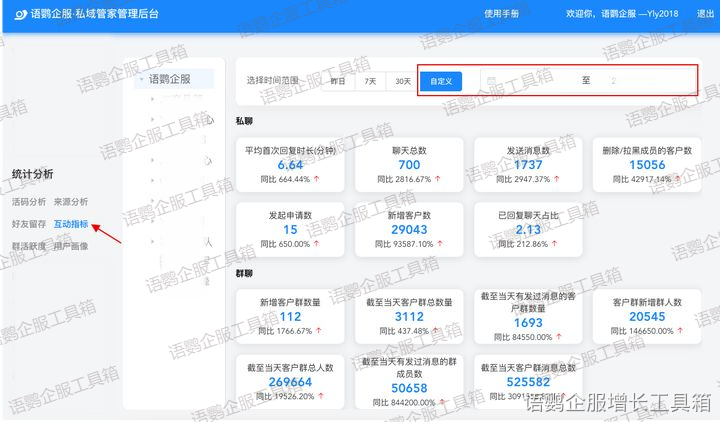Select the 语鹦企服 organization tree item

click(169, 80)
